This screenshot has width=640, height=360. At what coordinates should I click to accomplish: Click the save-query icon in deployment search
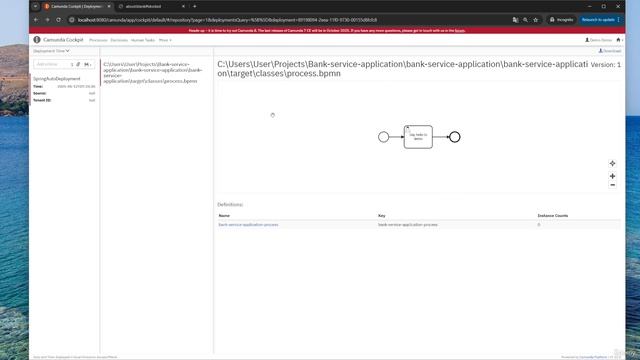pos(87,64)
